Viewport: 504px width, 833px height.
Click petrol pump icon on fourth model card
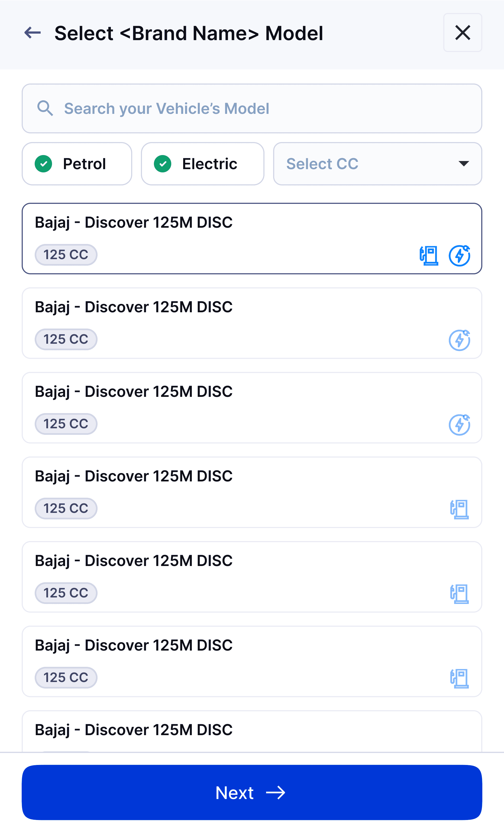pos(459,509)
